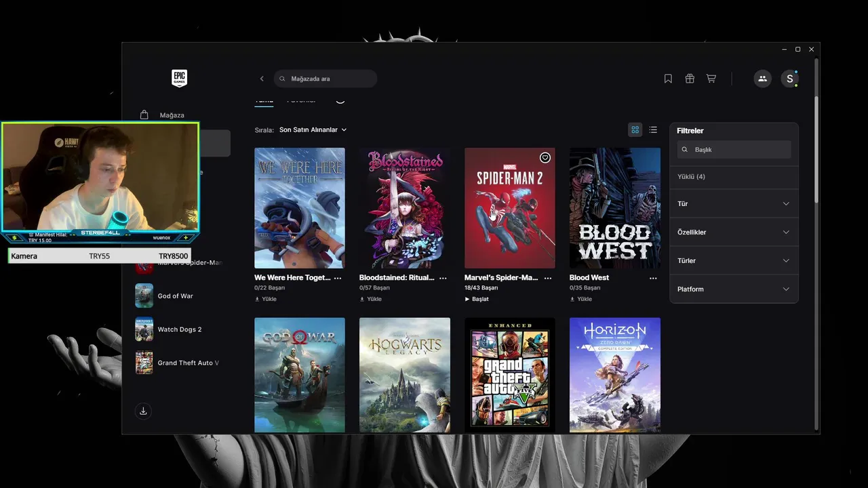Open We Were Here Together cover
Image resolution: width=868 pixels, height=488 pixels.
pyautogui.click(x=300, y=208)
